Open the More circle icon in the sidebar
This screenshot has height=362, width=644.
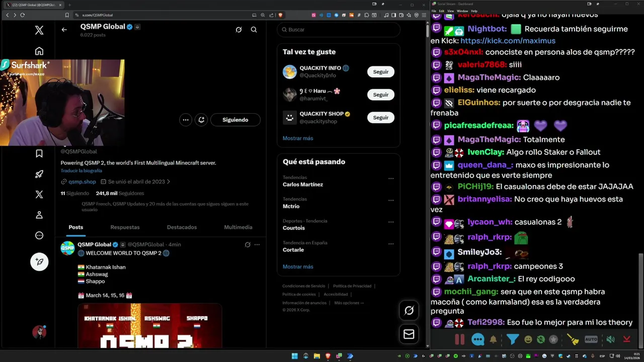click(x=39, y=235)
